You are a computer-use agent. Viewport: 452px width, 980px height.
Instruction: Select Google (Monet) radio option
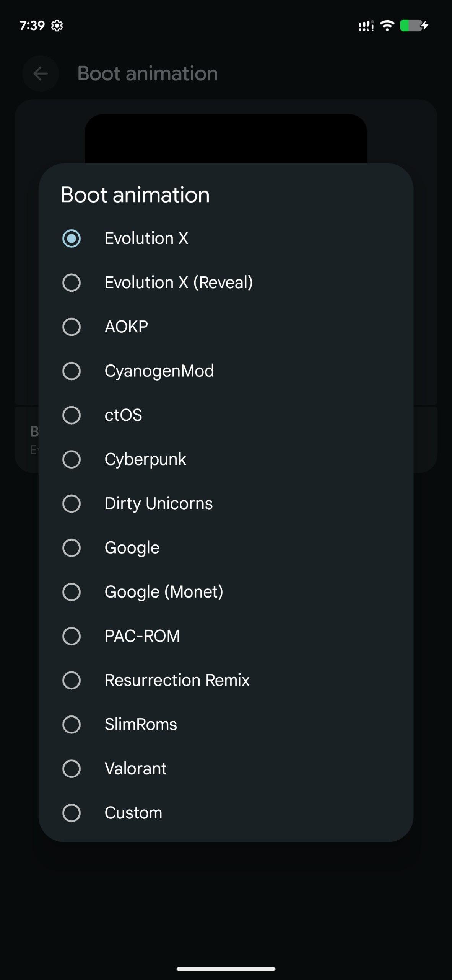click(x=72, y=592)
